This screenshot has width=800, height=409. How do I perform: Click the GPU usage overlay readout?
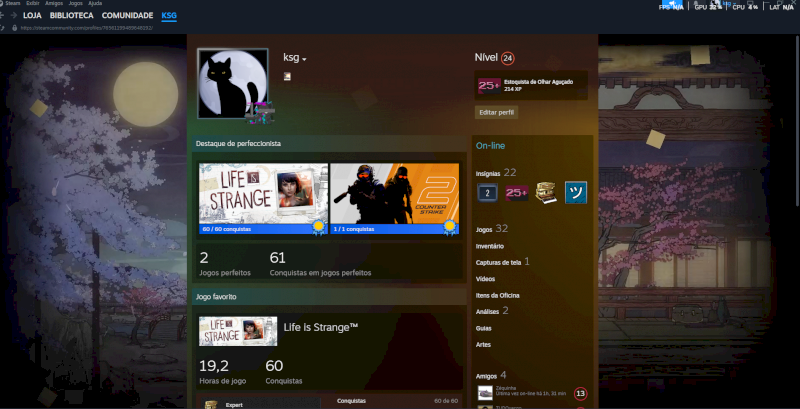tap(708, 7)
